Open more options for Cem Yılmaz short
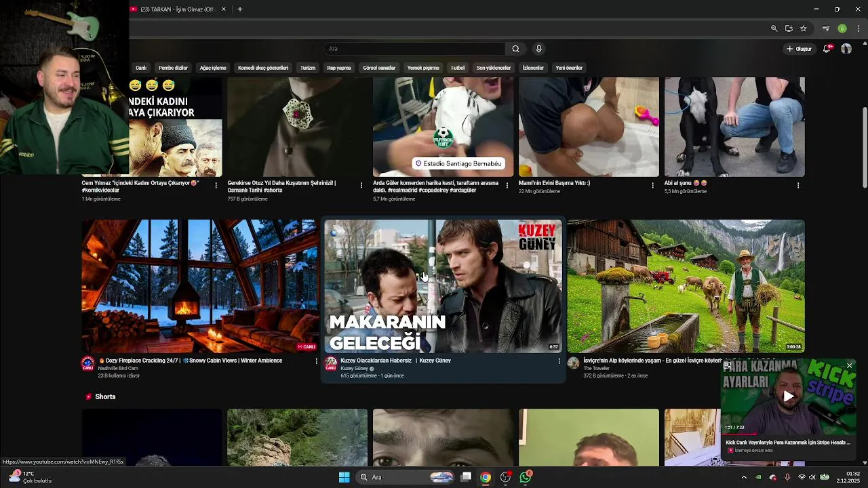The image size is (868, 488). [x=216, y=185]
